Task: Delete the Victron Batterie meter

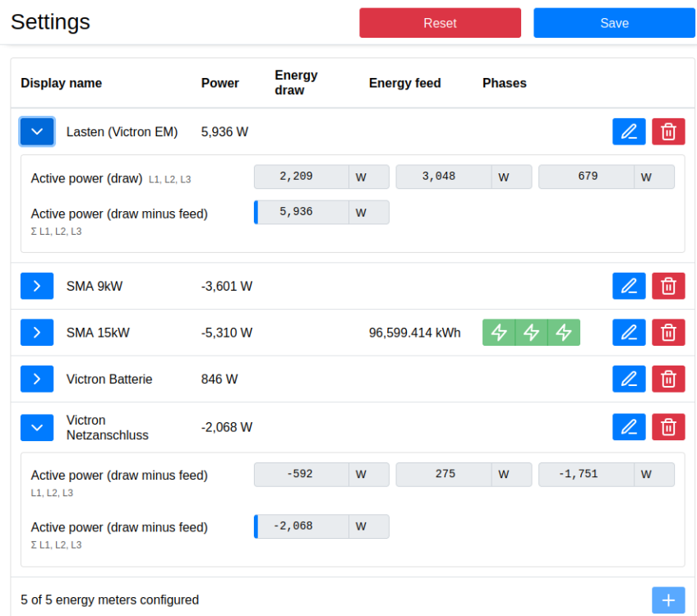Action: [x=668, y=379]
